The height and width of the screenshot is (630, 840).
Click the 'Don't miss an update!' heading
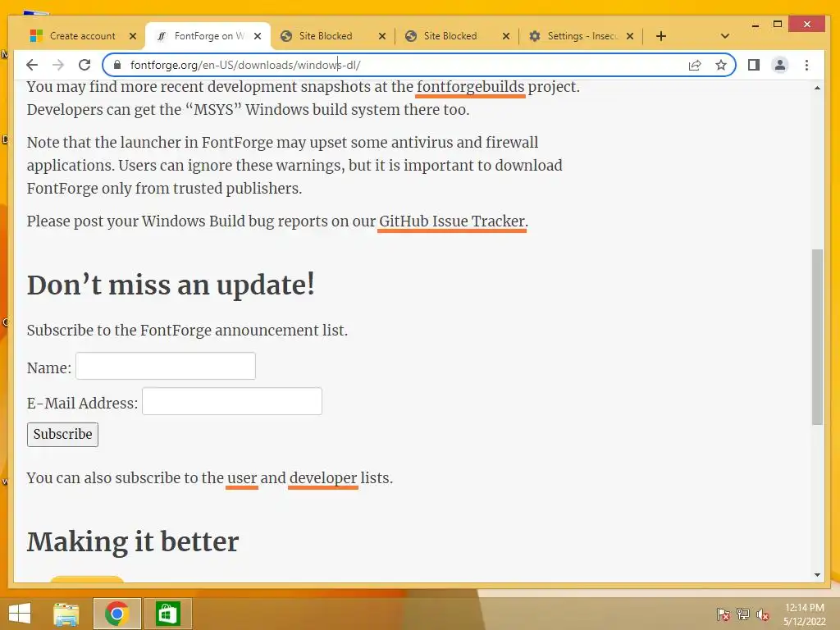point(171,285)
